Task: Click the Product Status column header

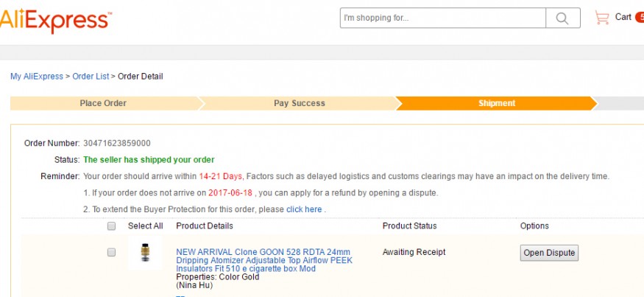Action: tap(409, 226)
